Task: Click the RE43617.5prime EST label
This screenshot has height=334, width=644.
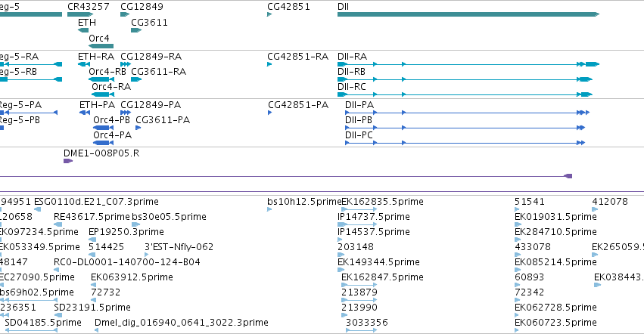Action: coord(92,217)
